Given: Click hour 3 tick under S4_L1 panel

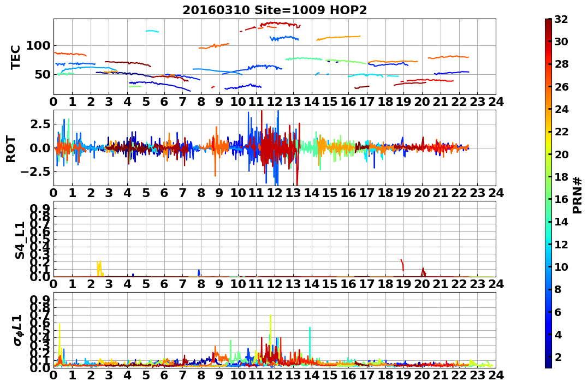Looking at the screenshot, I should [x=109, y=284].
